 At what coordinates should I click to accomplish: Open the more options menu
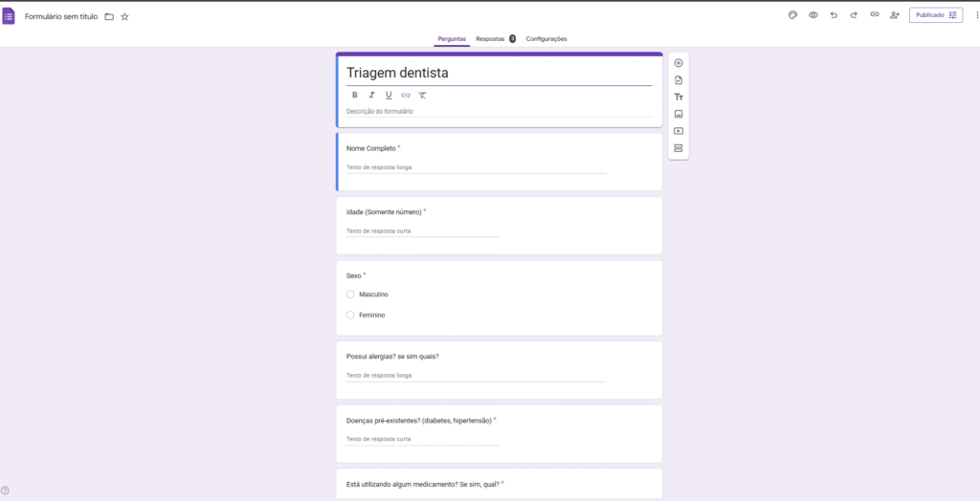pos(975,15)
